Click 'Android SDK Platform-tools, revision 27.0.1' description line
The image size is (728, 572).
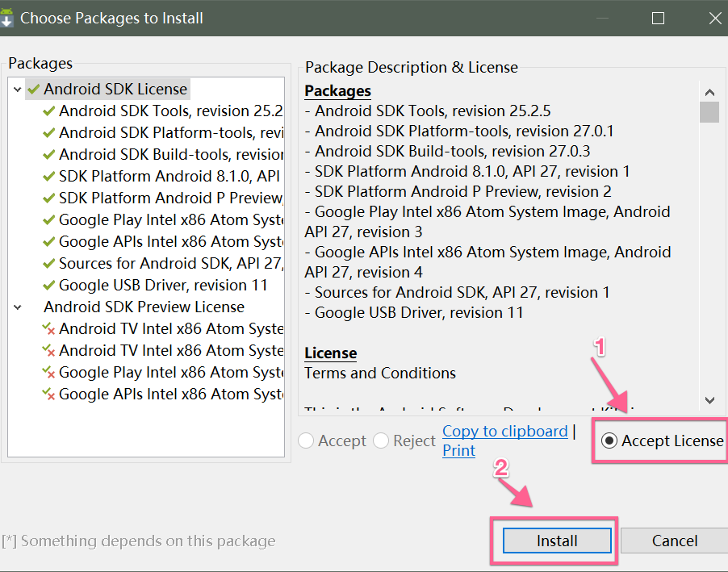[459, 132]
